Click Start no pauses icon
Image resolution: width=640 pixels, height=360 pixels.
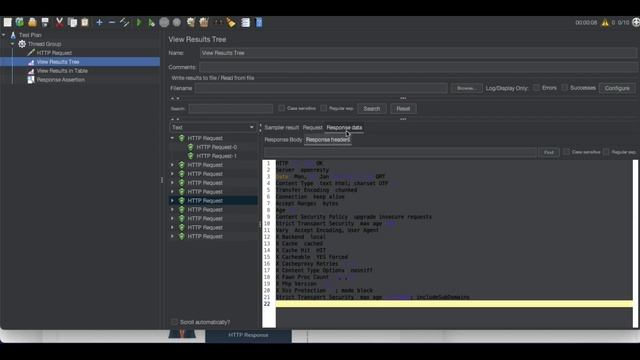pyautogui.click(x=151, y=22)
